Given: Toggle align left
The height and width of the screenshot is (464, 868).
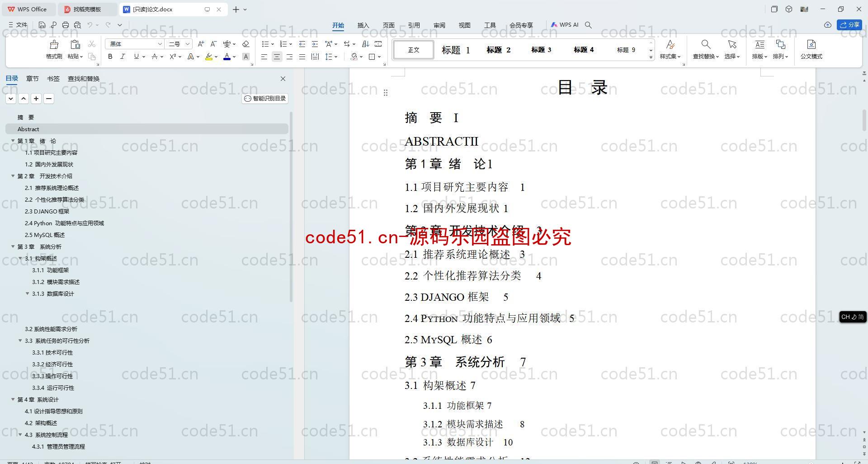Looking at the screenshot, I should click(264, 57).
